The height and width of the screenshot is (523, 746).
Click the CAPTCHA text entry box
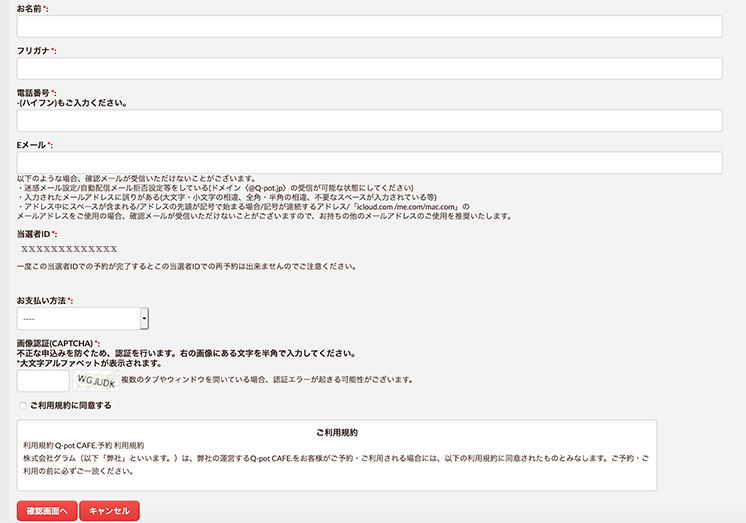click(42, 380)
